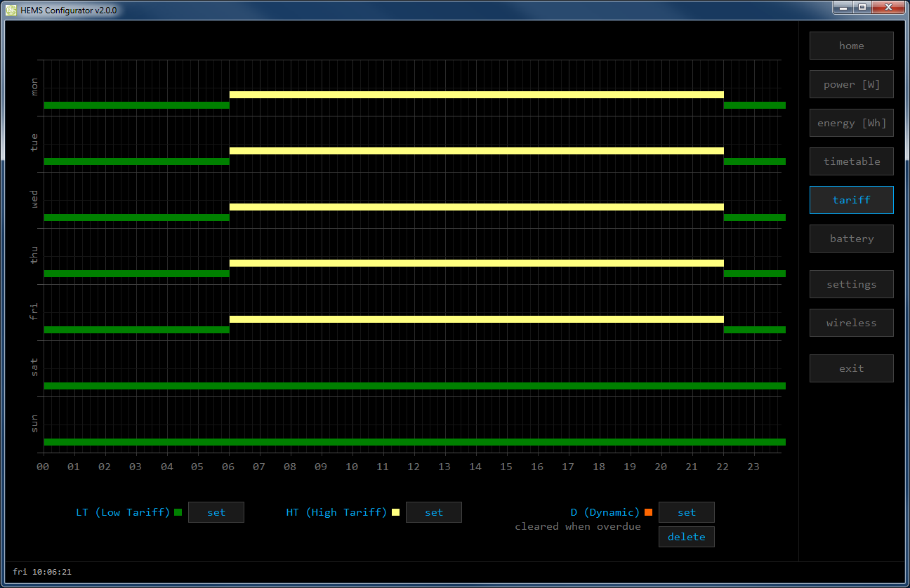Delete the dynamic tariff entry
Image resolution: width=910 pixels, height=588 pixels.
[x=686, y=537]
